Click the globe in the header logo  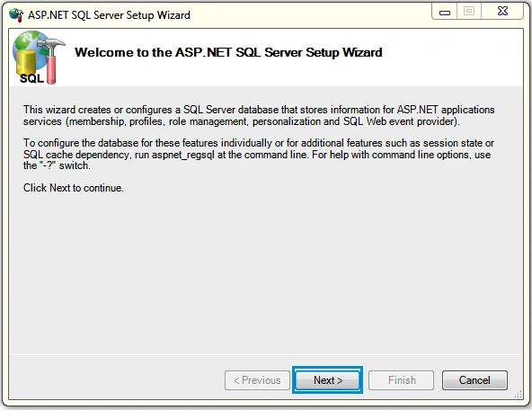click(29, 46)
